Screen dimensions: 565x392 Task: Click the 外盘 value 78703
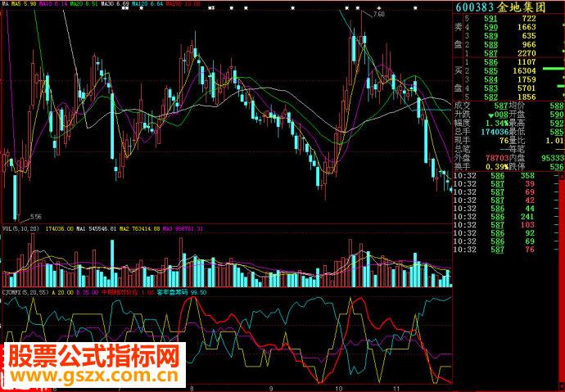click(x=496, y=158)
